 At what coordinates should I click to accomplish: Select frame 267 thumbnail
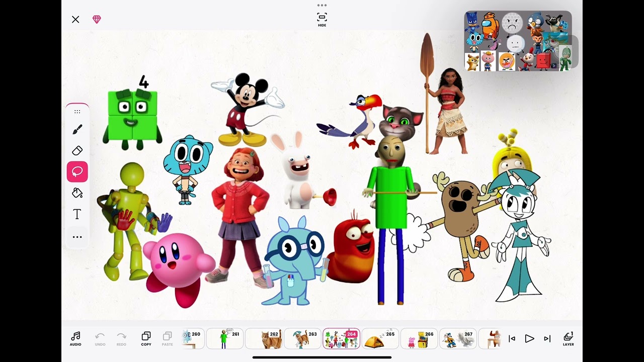pos(457,339)
